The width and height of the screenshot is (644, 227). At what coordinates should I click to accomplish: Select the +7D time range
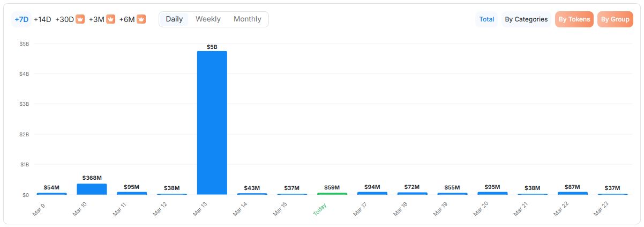21,19
